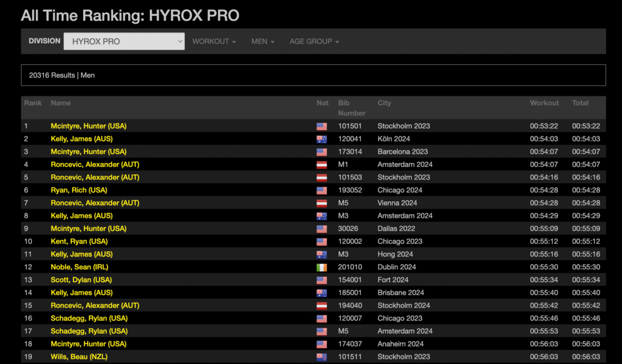Open Noble, Sean (IRL) athlete link
Screen dimensions: 622x364
[x=80, y=267]
